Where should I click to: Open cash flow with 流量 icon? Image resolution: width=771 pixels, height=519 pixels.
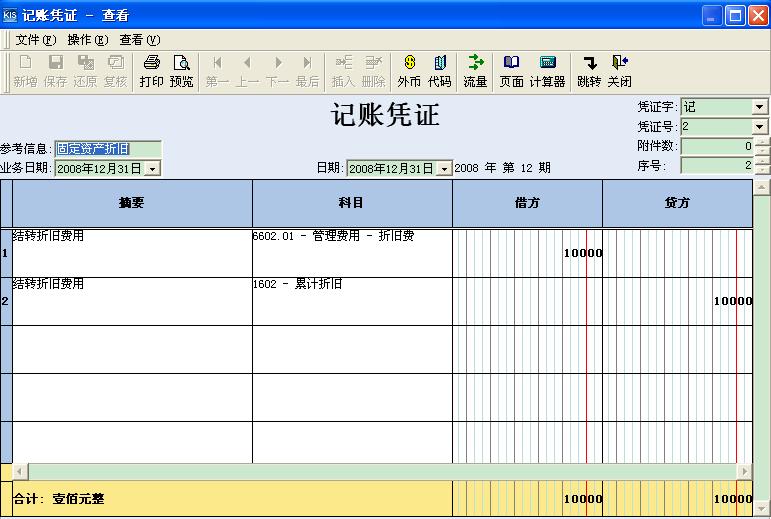[x=475, y=72]
